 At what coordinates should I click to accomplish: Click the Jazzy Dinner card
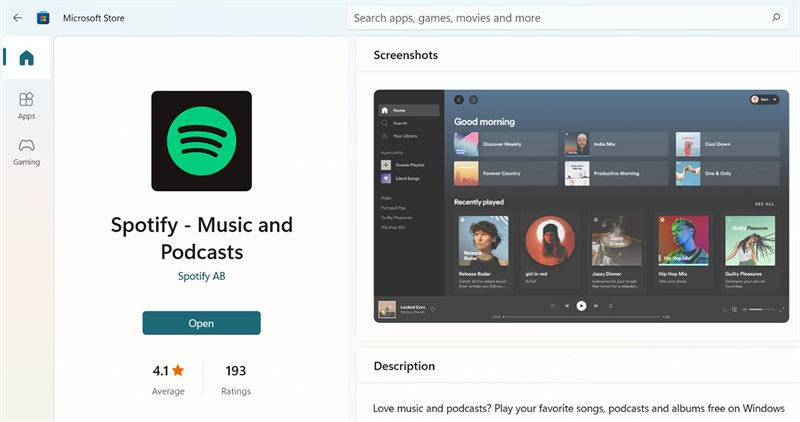[616, 251]
